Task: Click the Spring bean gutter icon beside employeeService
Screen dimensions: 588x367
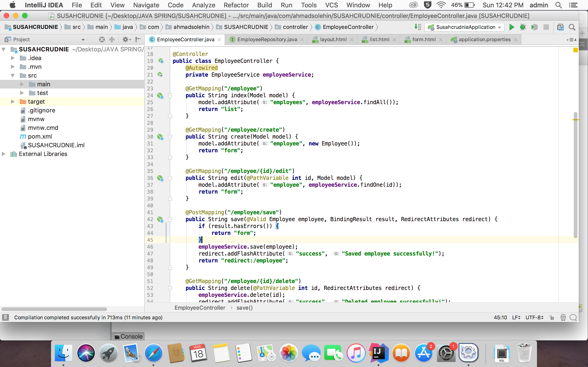Action: 161,75
